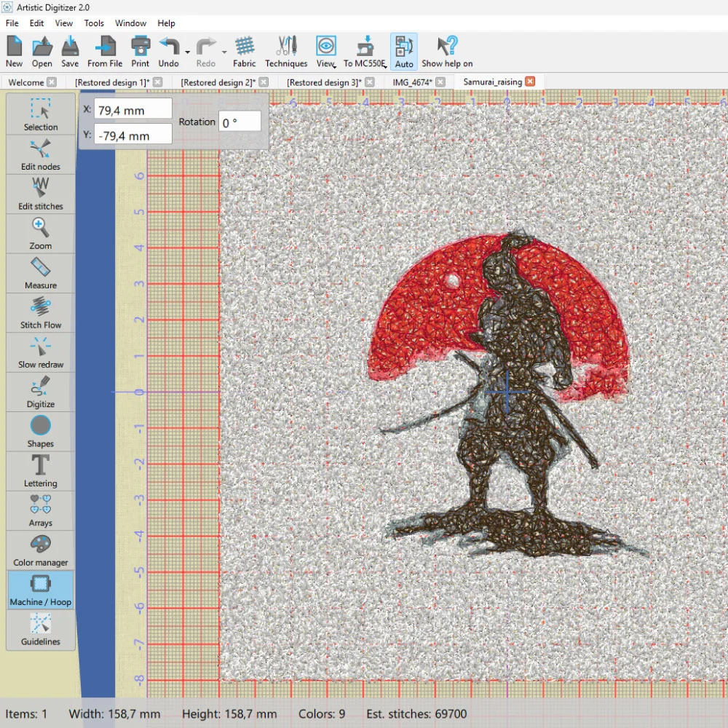Switch to the IMG_4674 tab

click(411, 82)
